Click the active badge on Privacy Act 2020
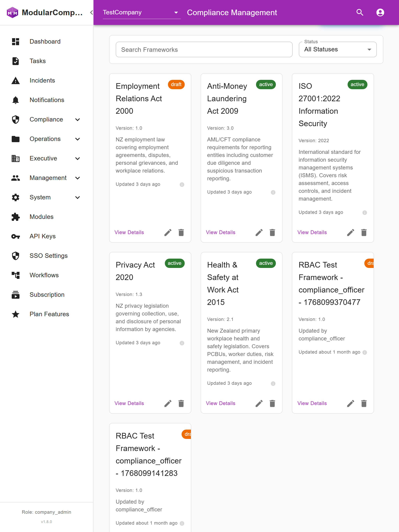The height and width of the screenshot is (532, 399). (x=175, y=263)
